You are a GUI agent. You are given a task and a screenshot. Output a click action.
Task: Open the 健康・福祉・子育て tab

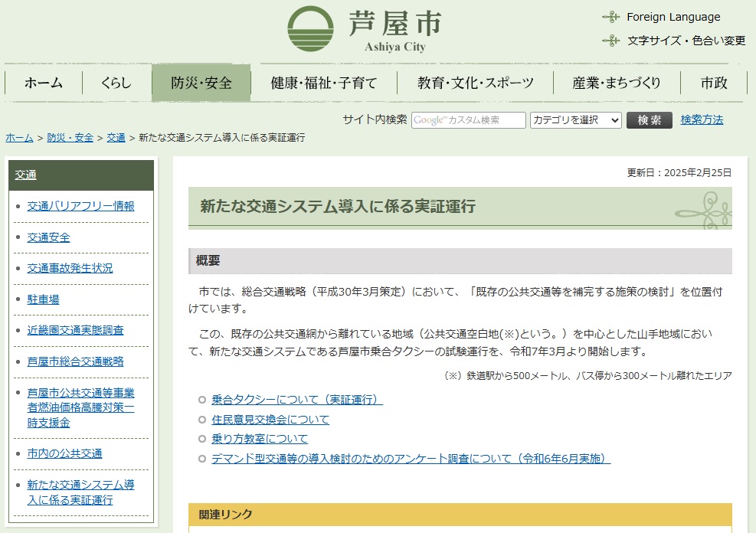tap(323, 83)
